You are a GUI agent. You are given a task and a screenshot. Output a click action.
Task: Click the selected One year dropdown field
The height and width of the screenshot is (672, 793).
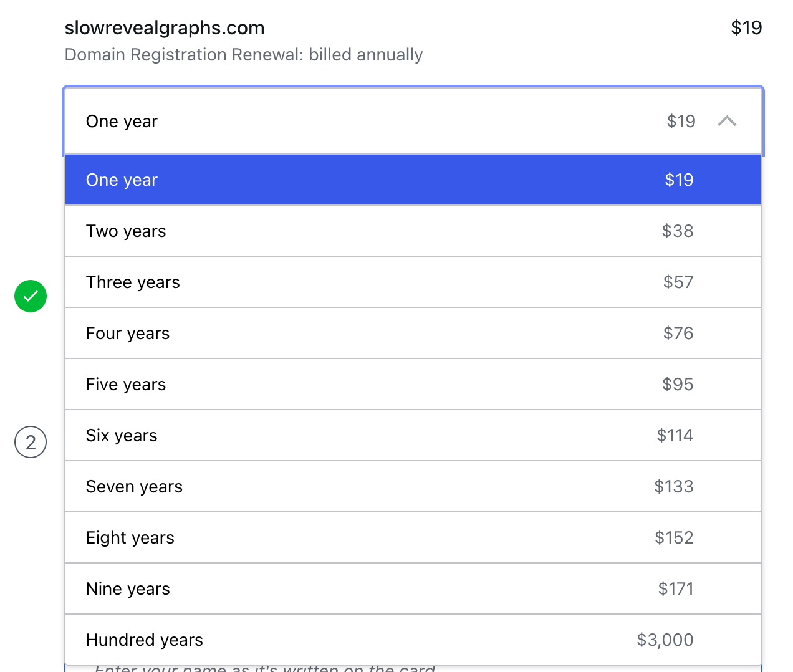pyautogui.click(x=374, y=121)
